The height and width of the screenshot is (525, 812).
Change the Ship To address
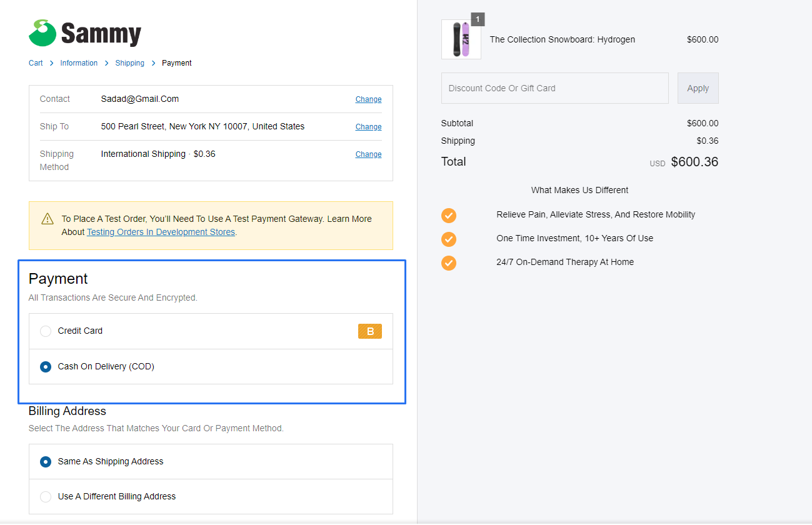[x=368, y=126]
